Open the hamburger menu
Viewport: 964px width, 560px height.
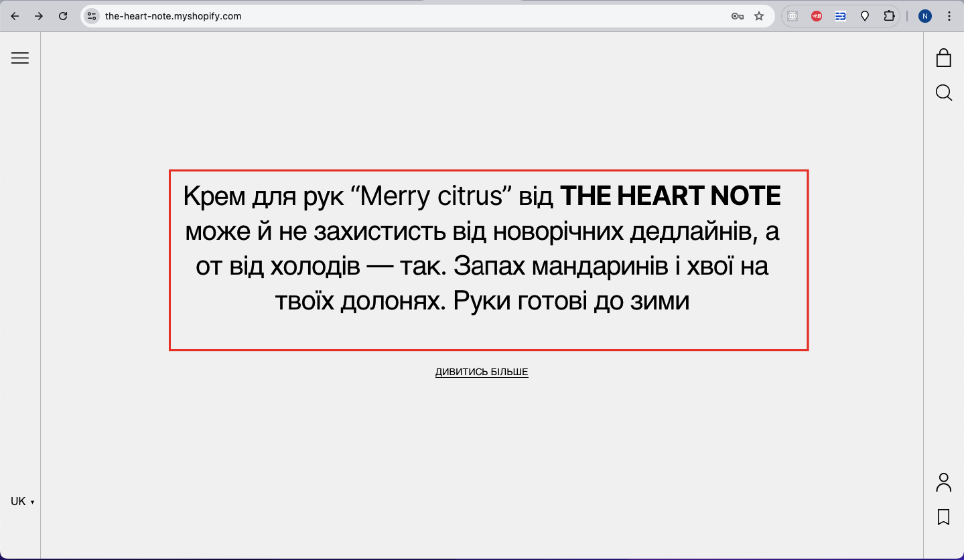[20, 58]
